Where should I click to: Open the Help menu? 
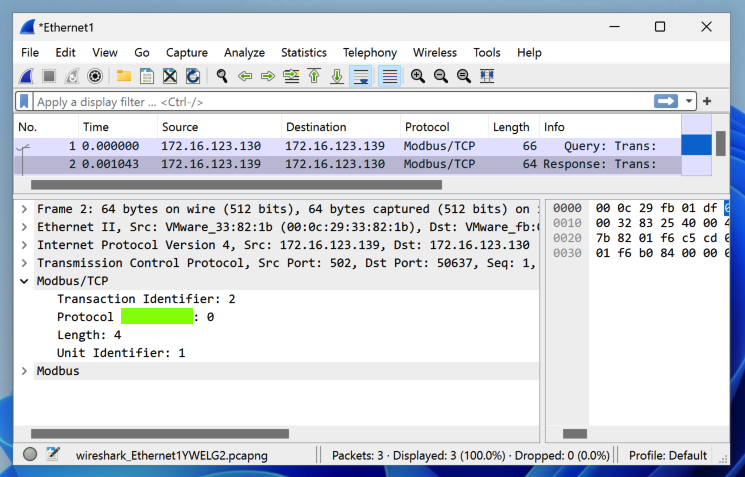(529, 53)
